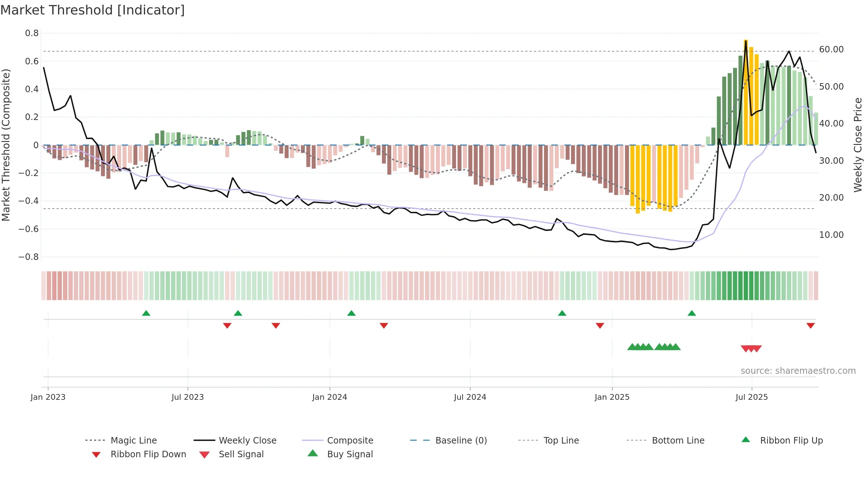This screenshot has height=488, width=868.
Task: Click the Ribbon Flip Up marker after Jan 2024
Action: coord(352,313)
